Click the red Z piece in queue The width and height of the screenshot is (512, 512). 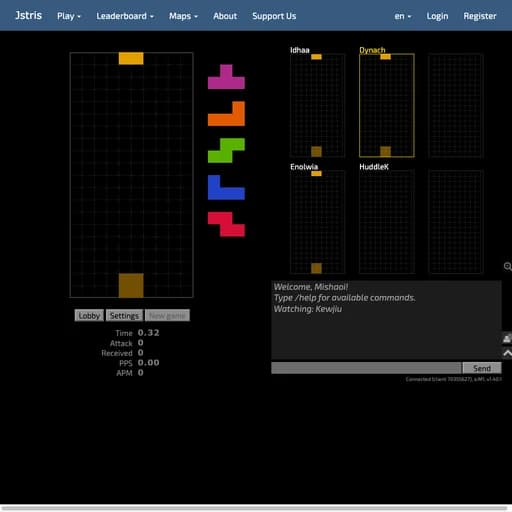pyautogui.click(x=226, y=224)
